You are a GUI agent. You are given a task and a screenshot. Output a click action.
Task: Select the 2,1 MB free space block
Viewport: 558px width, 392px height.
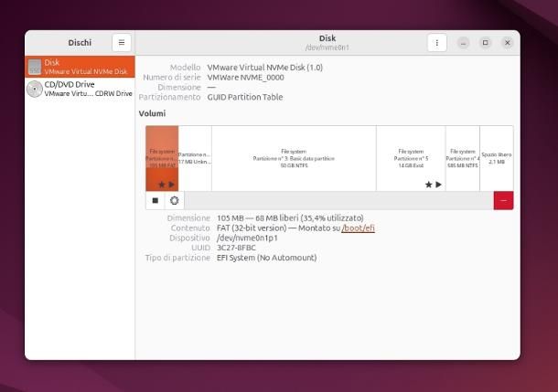[497, 158]
